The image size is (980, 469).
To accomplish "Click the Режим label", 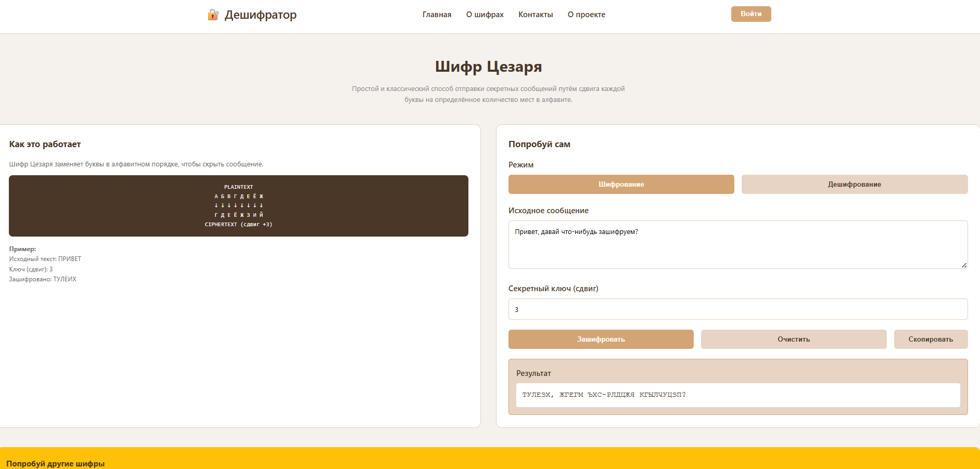I will (521, 164).
